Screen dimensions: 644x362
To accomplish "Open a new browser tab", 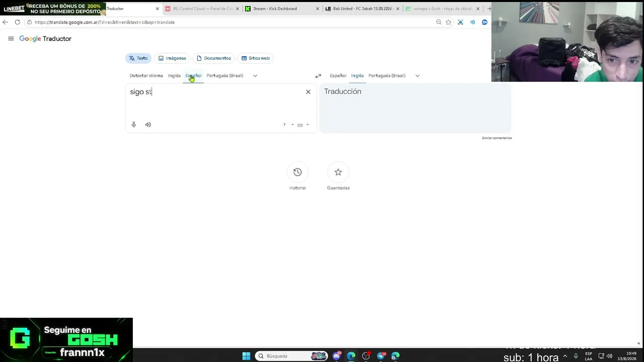I will (489, 9).
